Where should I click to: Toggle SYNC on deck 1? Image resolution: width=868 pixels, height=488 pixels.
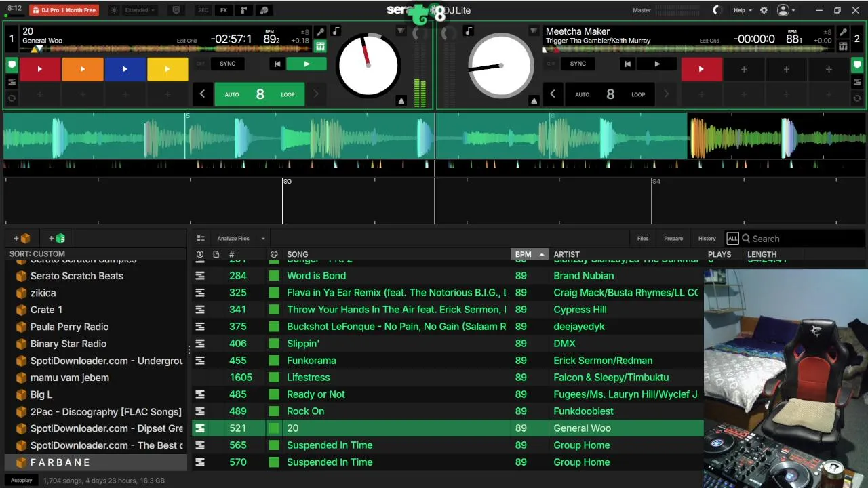[x=228, y=64]
